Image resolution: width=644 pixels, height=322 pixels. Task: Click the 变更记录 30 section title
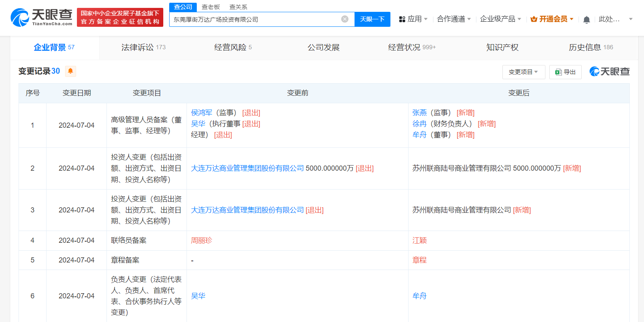click(39, 71)
